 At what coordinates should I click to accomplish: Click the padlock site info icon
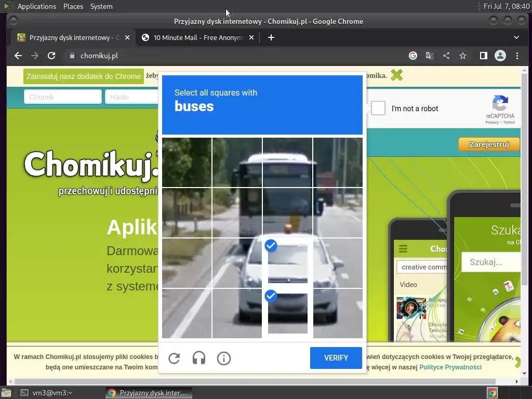pos(72,56)
